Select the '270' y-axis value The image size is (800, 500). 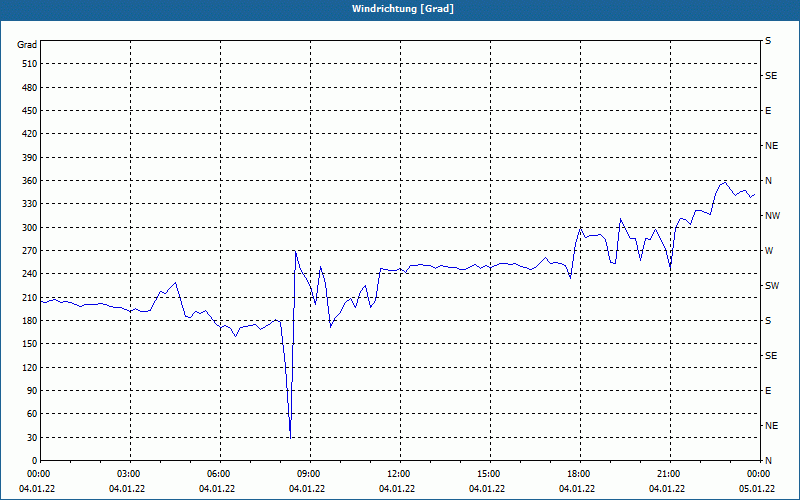point(30,251)
